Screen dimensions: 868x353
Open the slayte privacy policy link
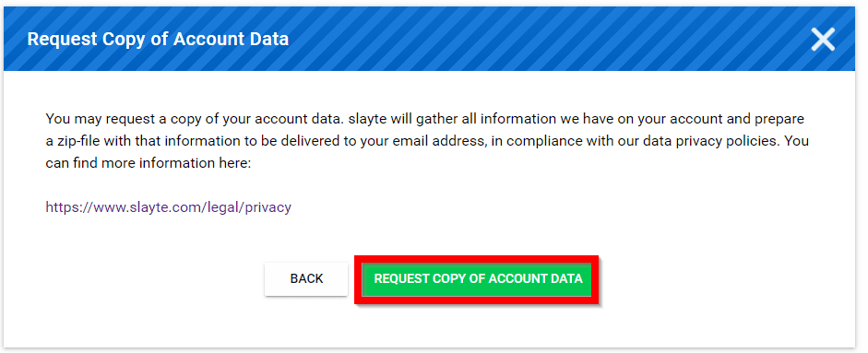pos(168,207)
